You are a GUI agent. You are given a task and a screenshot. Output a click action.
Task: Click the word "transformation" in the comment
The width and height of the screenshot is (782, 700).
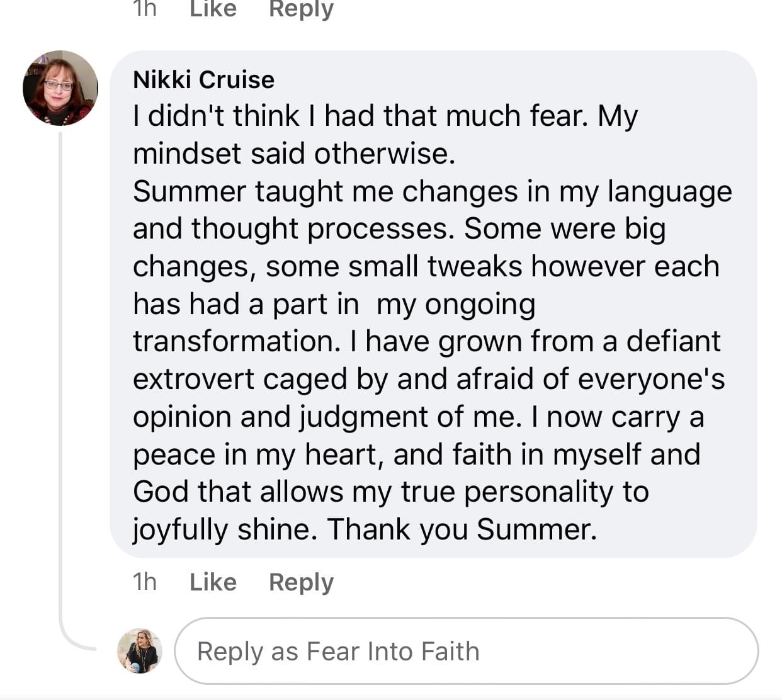click(x=232, y=341)
